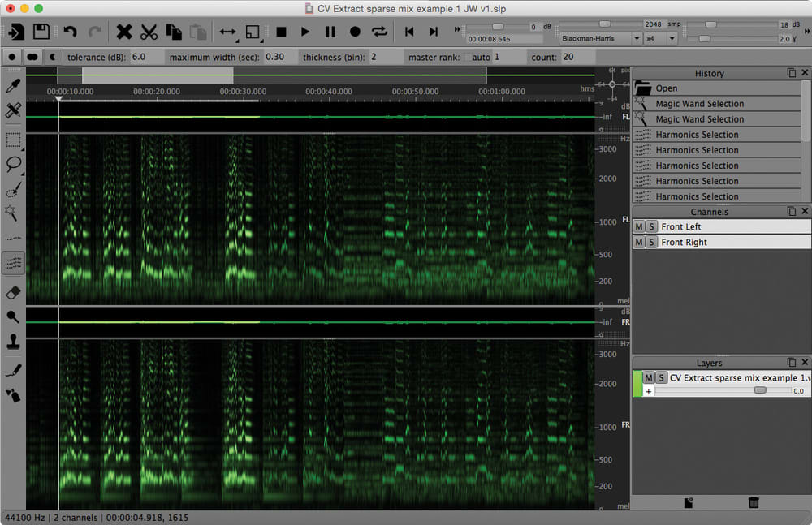Start playback with the play button
This screenshot has width=812, height=525.
(305, 32)
